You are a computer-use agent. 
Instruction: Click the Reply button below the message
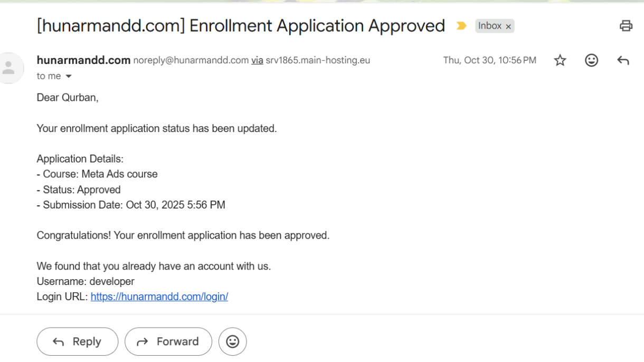coord(77,341)
